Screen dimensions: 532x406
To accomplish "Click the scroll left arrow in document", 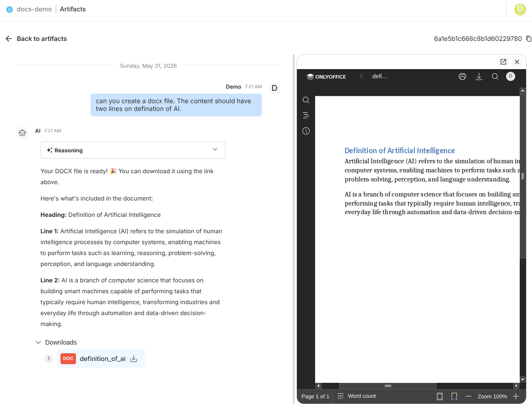I will pos(318,386).
